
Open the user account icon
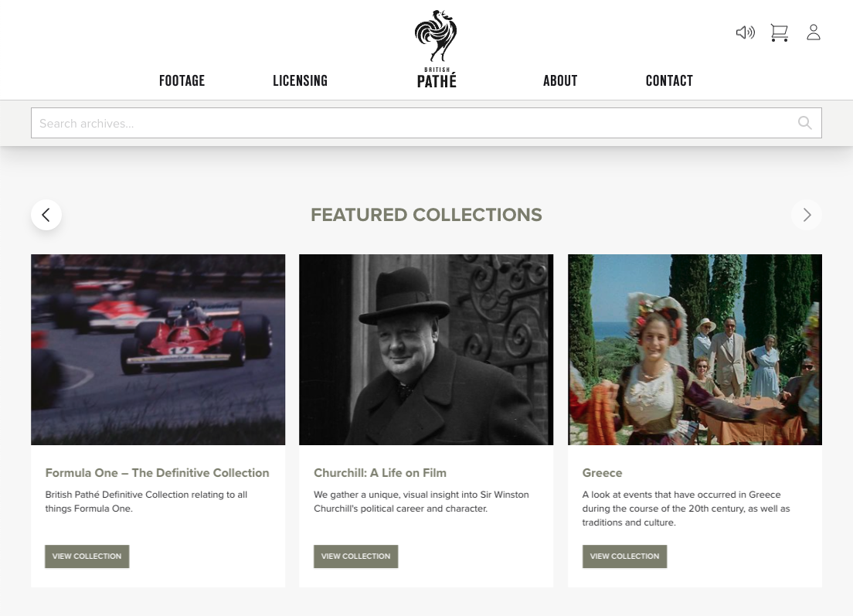[813, 32]
